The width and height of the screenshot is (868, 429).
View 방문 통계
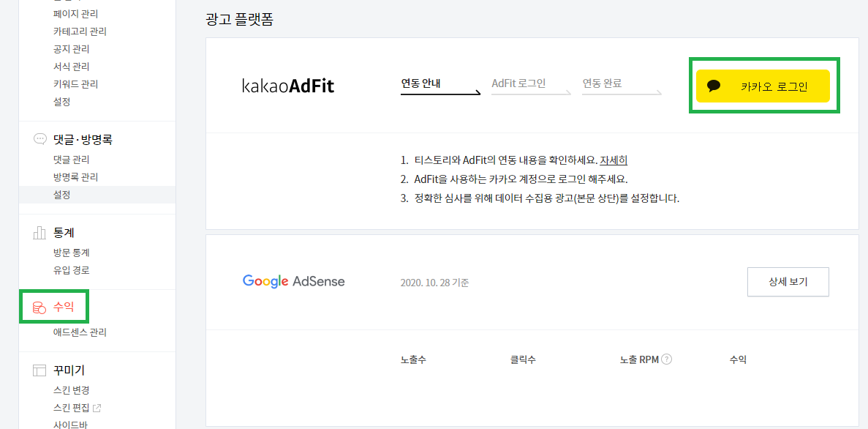(72, 253)
